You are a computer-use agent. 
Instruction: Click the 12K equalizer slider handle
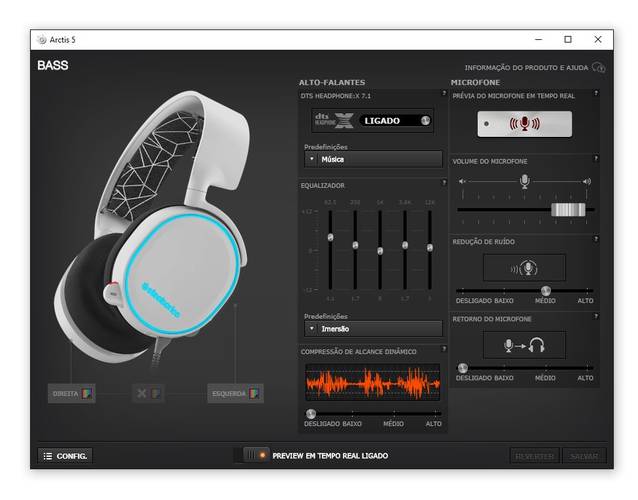pyautogui.click(x=430, y=247)
